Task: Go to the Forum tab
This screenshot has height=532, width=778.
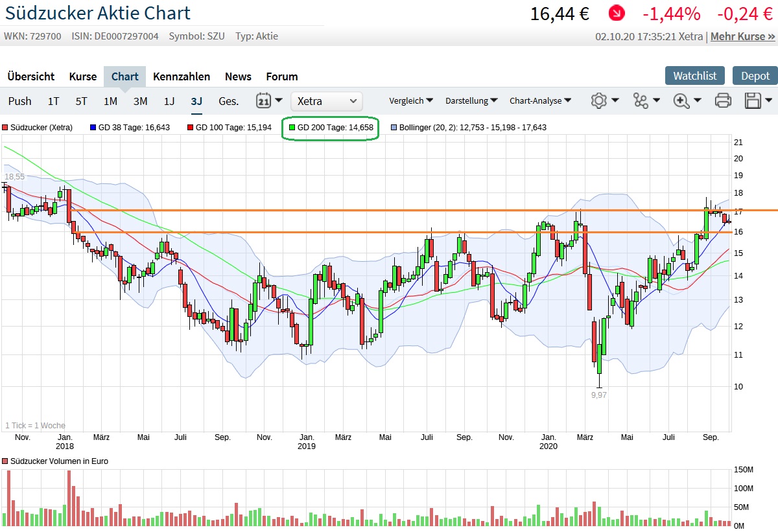Action: (x=282, y=76)
